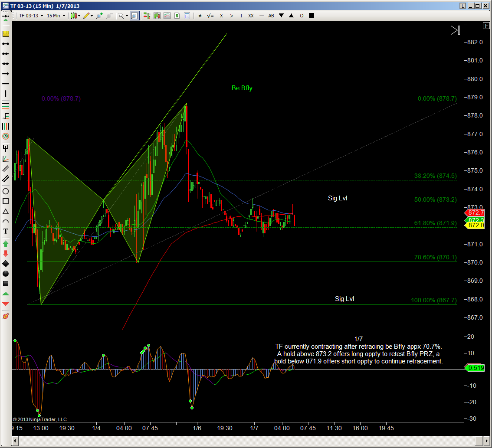Toggle the chart trader panel
Viewport: 492px width, 448px height.
[x=146, y=16]
